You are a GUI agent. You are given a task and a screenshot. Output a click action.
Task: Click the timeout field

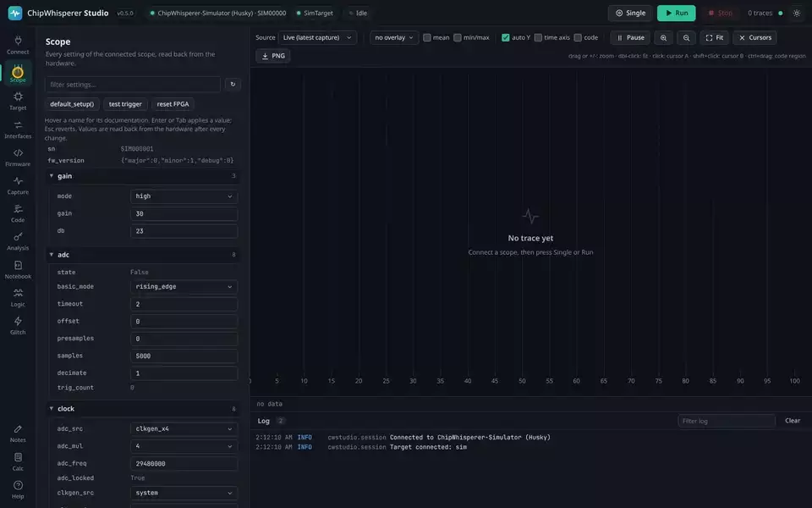coord(184,304)
